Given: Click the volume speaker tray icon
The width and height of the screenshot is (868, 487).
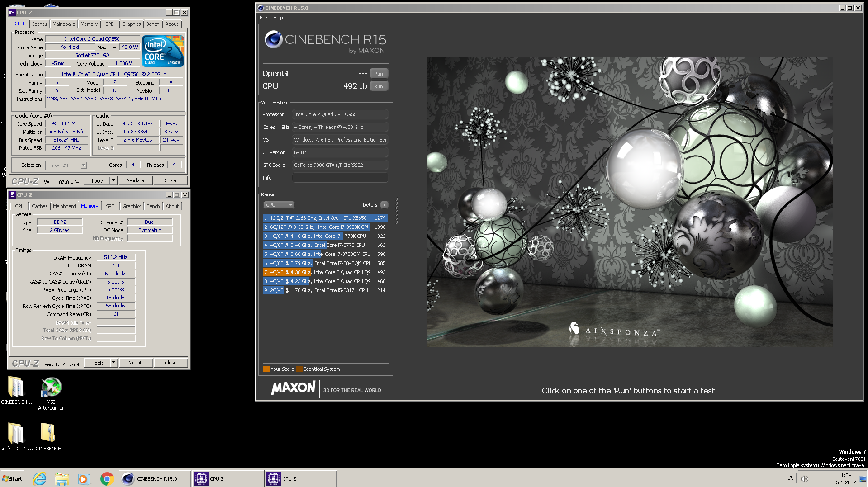Looking at the screenshot, I should pos(804,478).
